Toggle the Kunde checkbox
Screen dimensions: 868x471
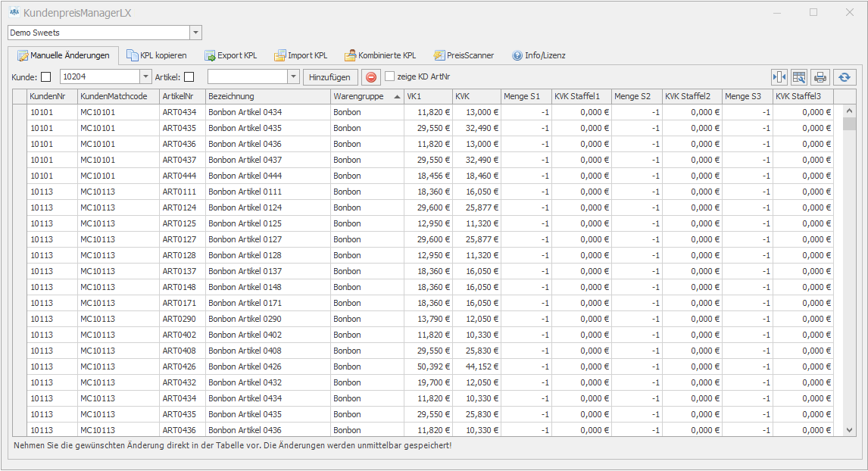(x=45, y=76)
